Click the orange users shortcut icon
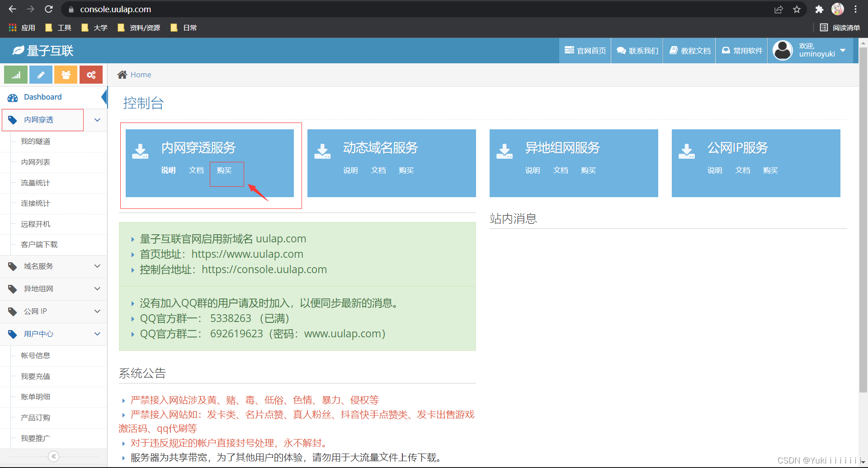This screenshot has height=468, width=868. [x=66, y=75]
